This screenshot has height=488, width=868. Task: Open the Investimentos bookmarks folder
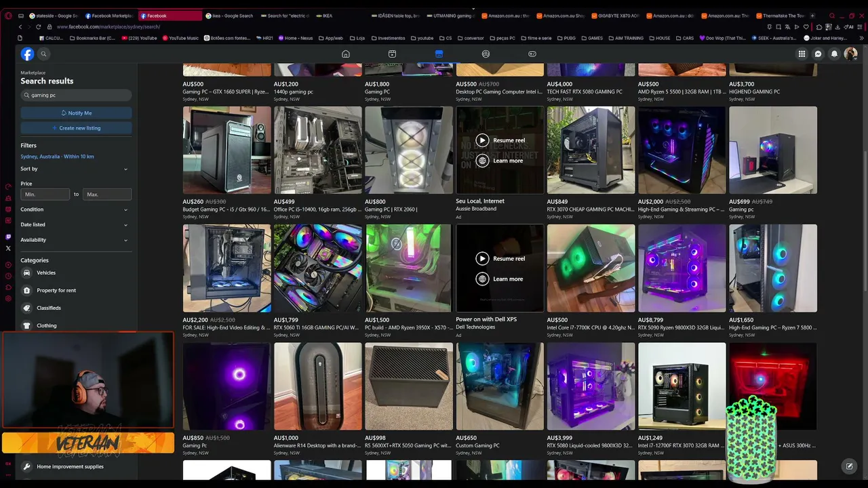click(388, 38)
